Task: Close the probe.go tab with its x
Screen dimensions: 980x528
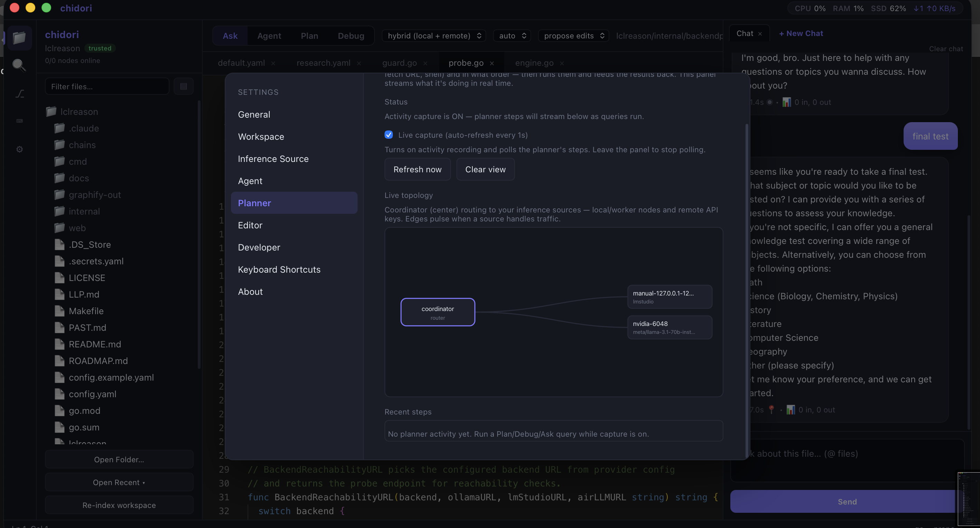Action: [x=492, y=63]
